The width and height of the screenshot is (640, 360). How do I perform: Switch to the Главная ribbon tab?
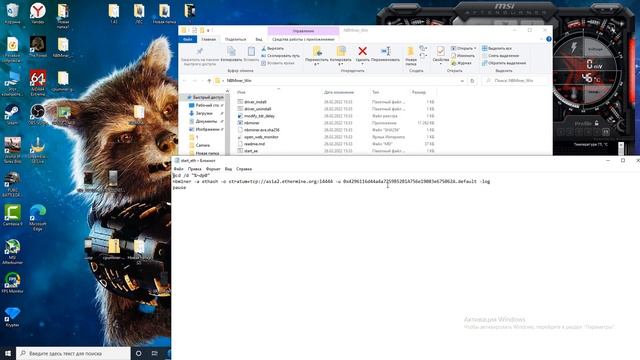point(209,39)
